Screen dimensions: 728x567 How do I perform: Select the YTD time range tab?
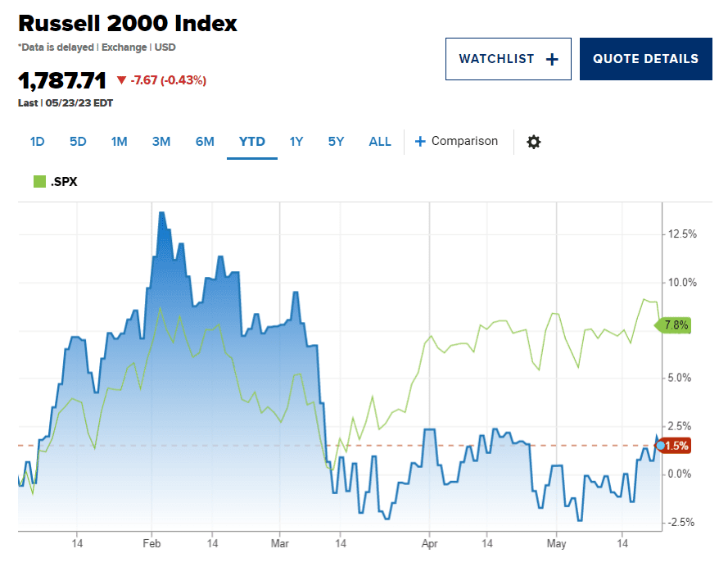(x=252, y=142)
